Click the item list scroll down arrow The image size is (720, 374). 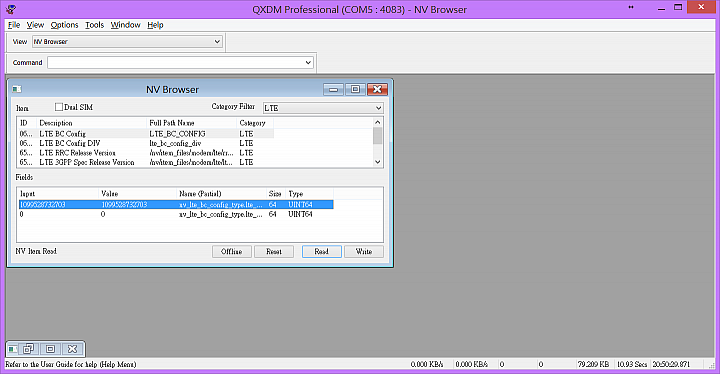[x=377, y=162]
